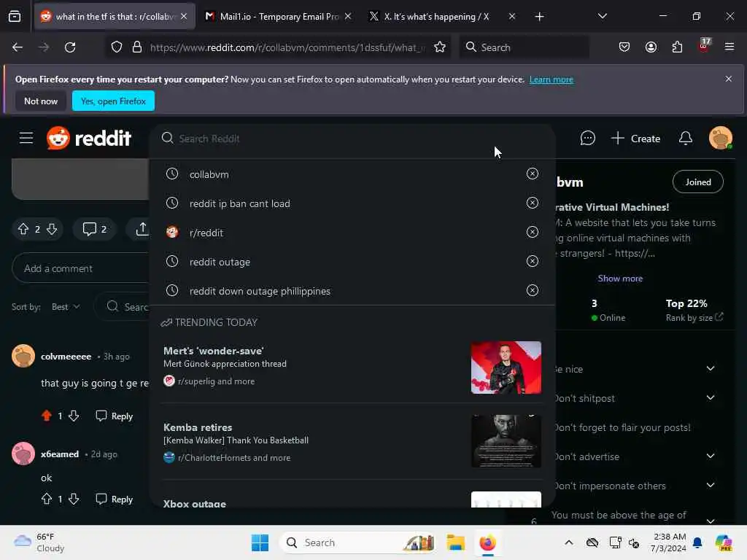Viewport: 747px width, 560px height.
Task: Upvote the post with score 2
Action: click(23, 229)
